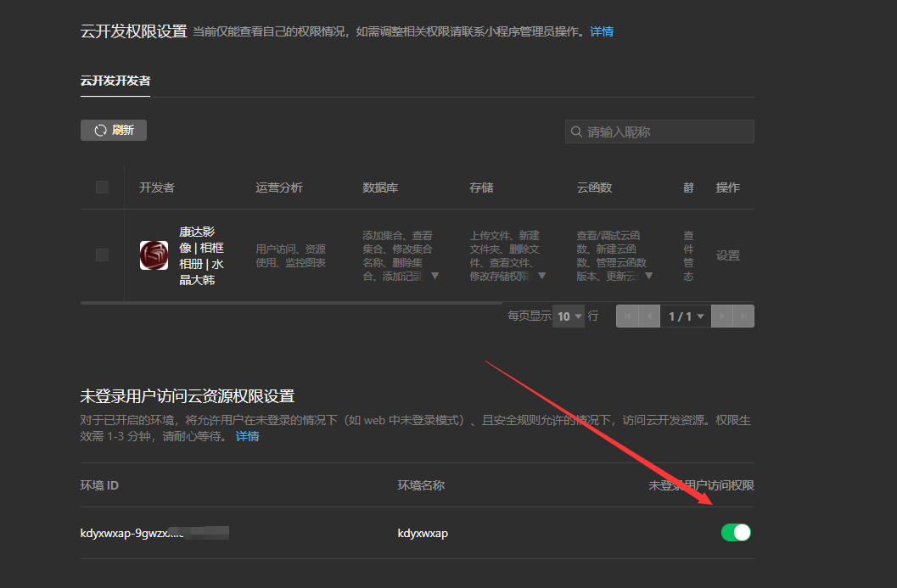This screenshot has height=588, width=897.
Task: Click the 康达影像 developer avatar
Action: (x=154, y=255)
